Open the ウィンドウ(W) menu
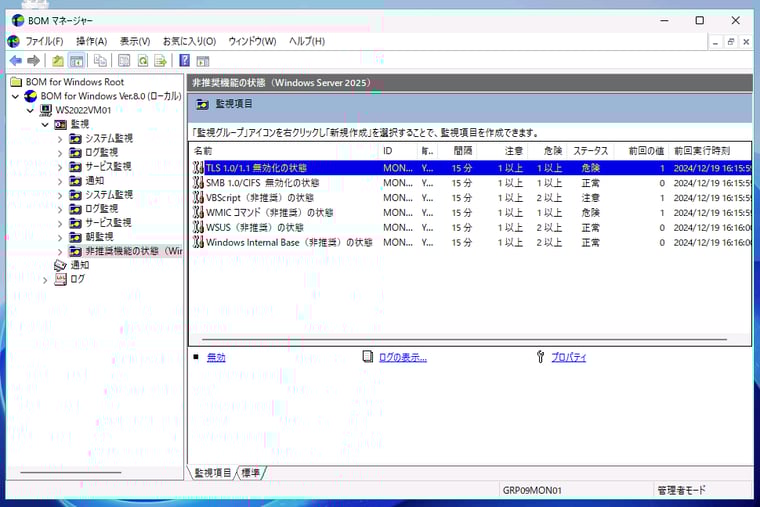The width and height of the screenshot is (760, 507). coord(252,41)
